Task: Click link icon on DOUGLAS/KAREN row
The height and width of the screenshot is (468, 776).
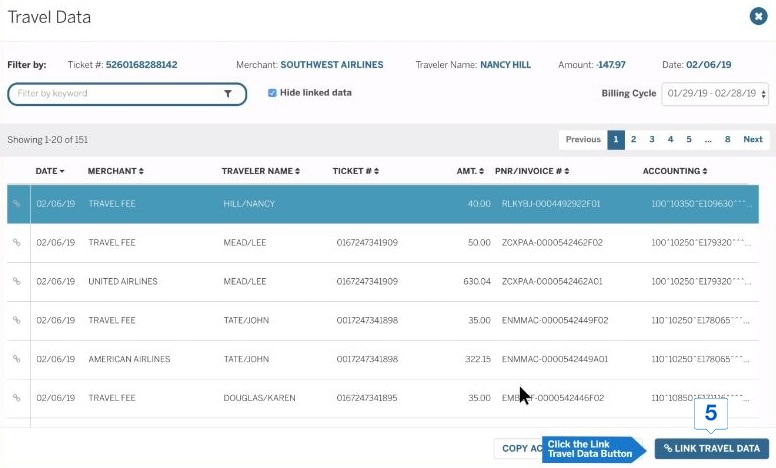Action: (x=17, y=397)
